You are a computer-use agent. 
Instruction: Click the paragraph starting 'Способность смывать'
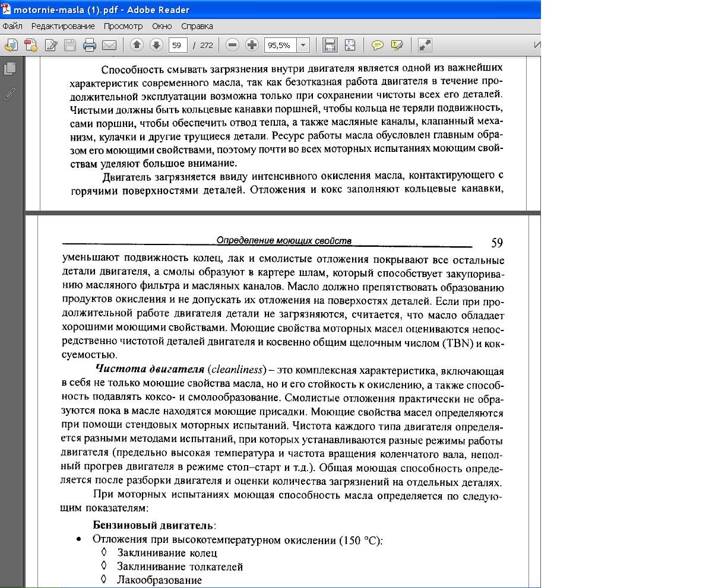[x=286, y=116]
